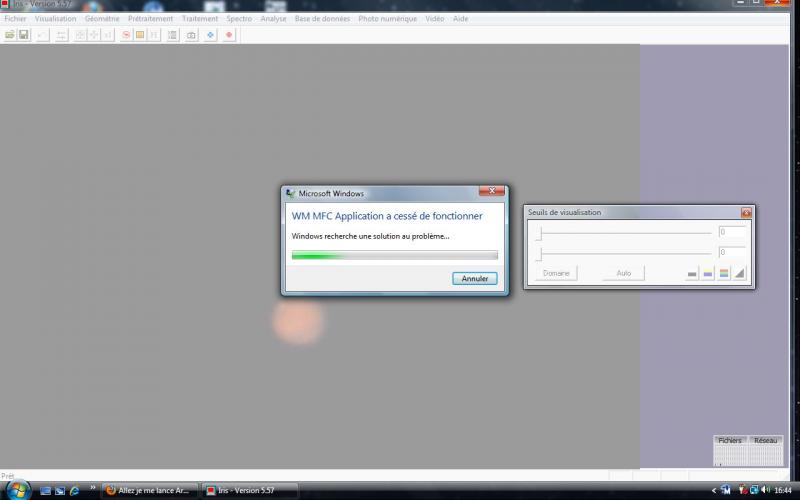Click the Windows Start orb
The height and width of the screenshot is (500, 800).
coord(18,490)
